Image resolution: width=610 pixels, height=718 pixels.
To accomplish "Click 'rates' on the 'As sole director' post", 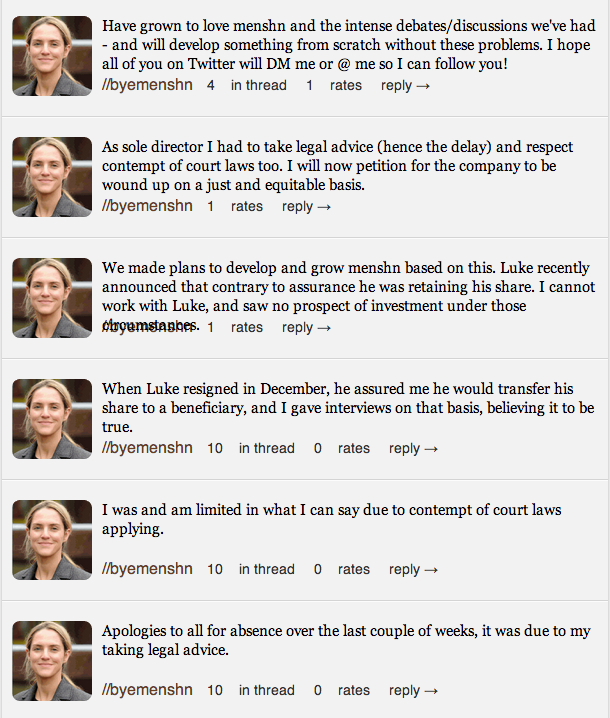I will [247, 207].
